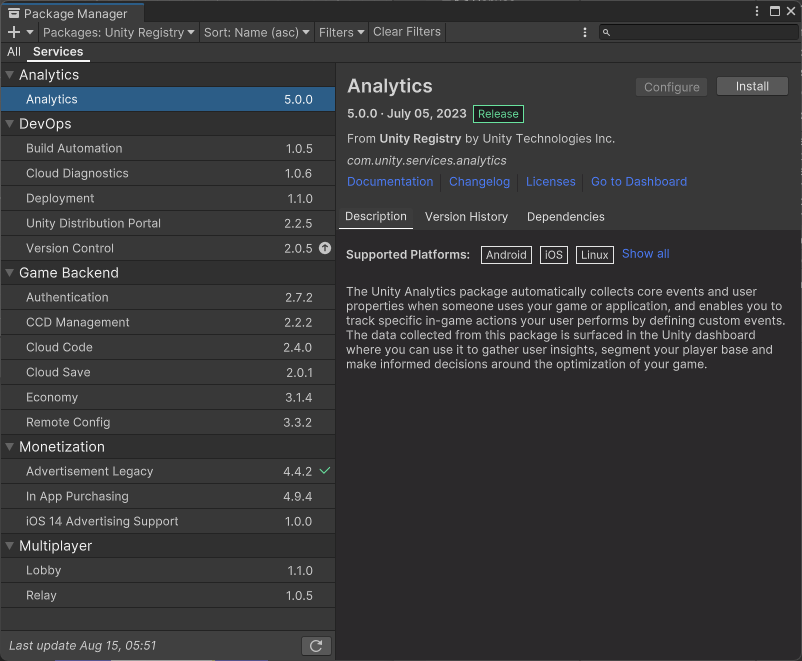
Task: Collapse the DevOps category
Action: pos(9,124)
